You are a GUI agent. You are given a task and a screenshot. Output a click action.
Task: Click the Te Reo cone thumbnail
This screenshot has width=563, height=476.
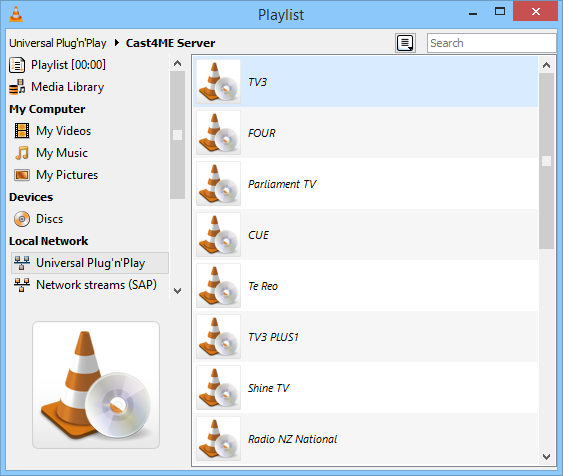[218, 286]
